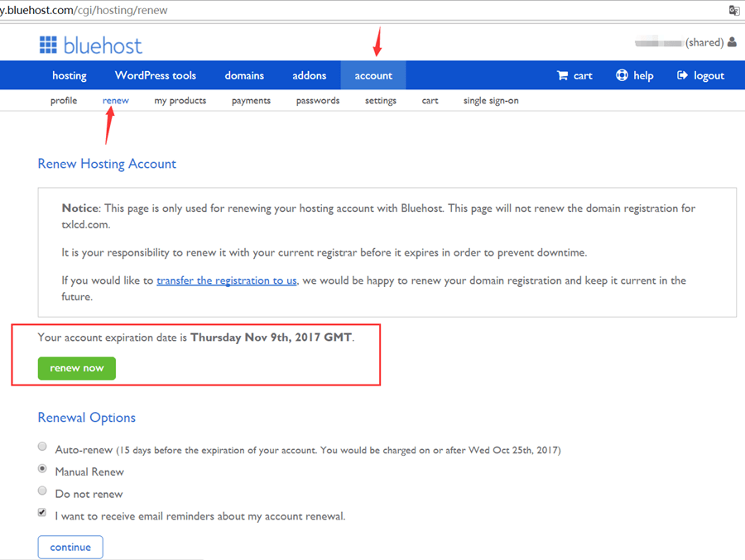This screenshot has height=560, width=745.
Task: Uncheck email reminders about account renewal
Action: (42, 513)
